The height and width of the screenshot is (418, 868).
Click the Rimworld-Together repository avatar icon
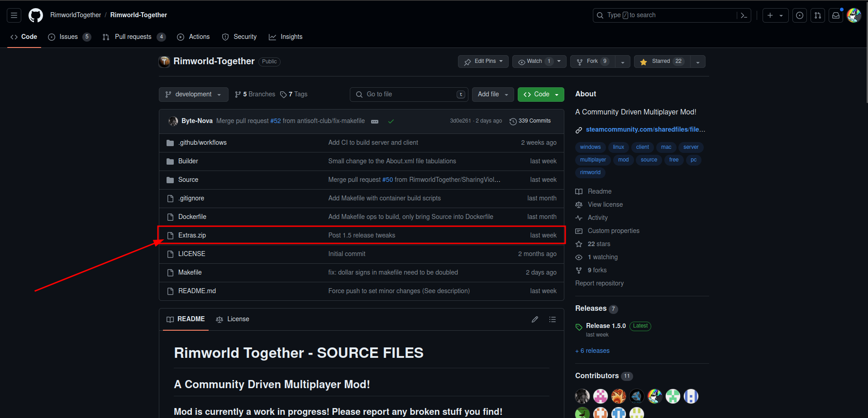164,62
